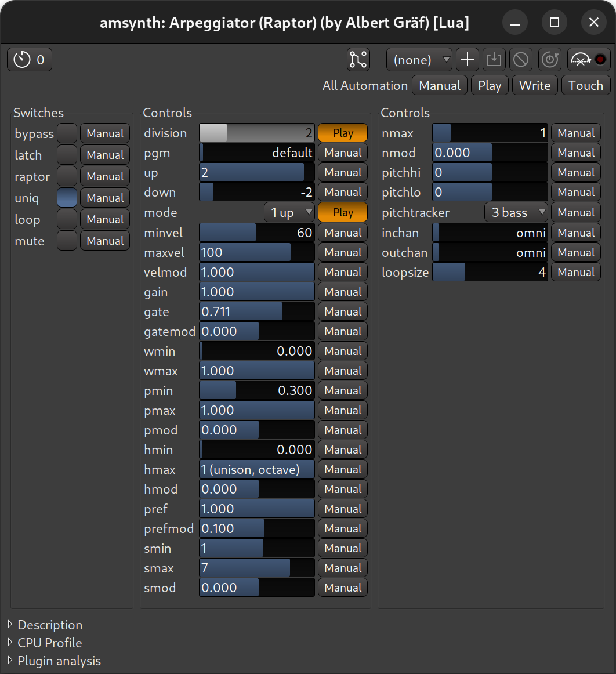Expand the CPU Profile section
This screenshot has height=674, width=616.
coord(45,643)
